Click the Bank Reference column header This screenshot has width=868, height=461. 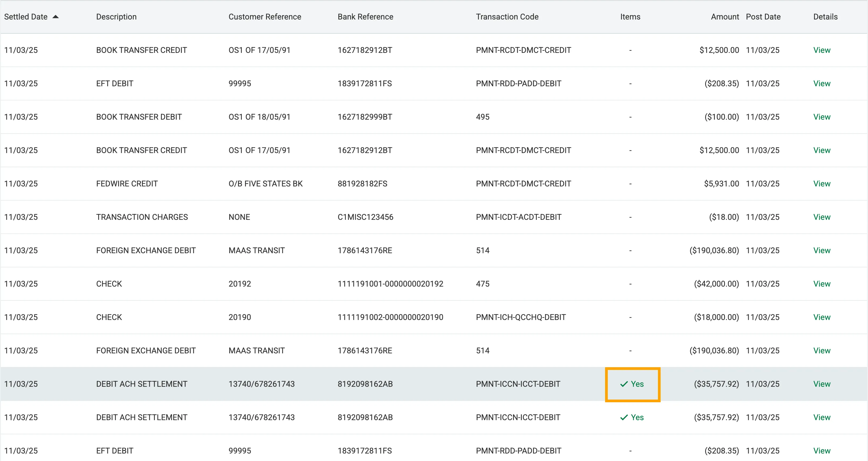[x=365, y=17]
